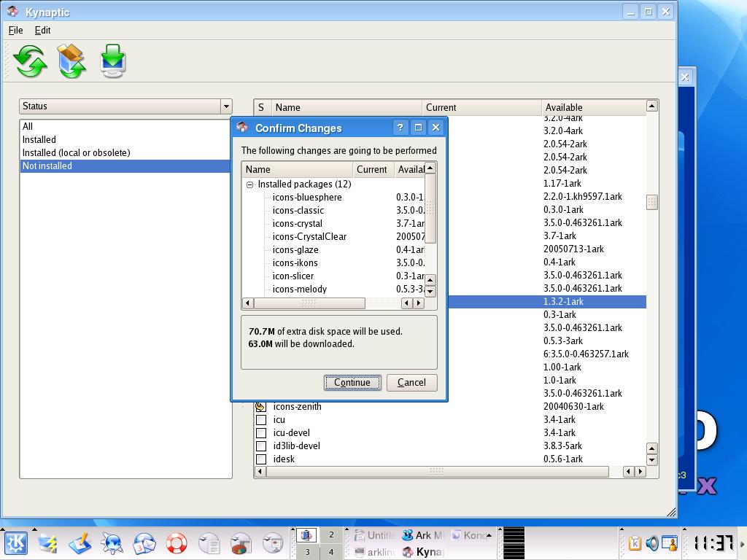Screen dimensions: 747x560
Task: Open the KDE K menu
Action: click(16, 543)
